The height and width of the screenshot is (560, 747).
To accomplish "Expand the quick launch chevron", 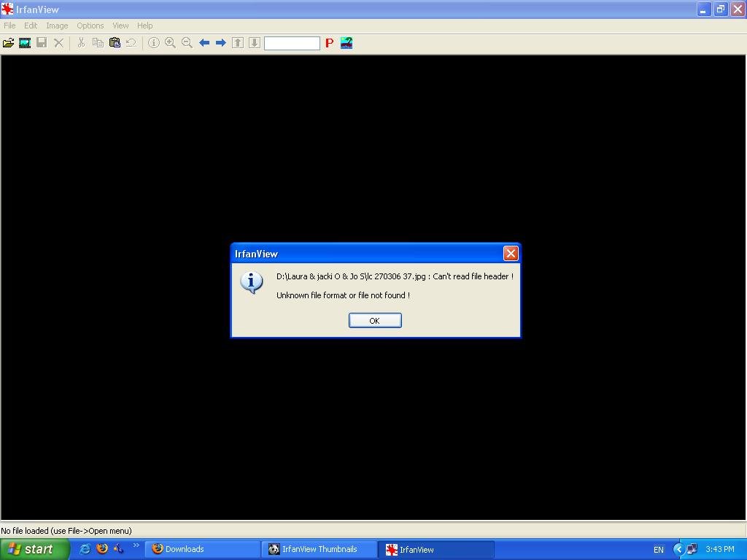I will tap(136, 545).
